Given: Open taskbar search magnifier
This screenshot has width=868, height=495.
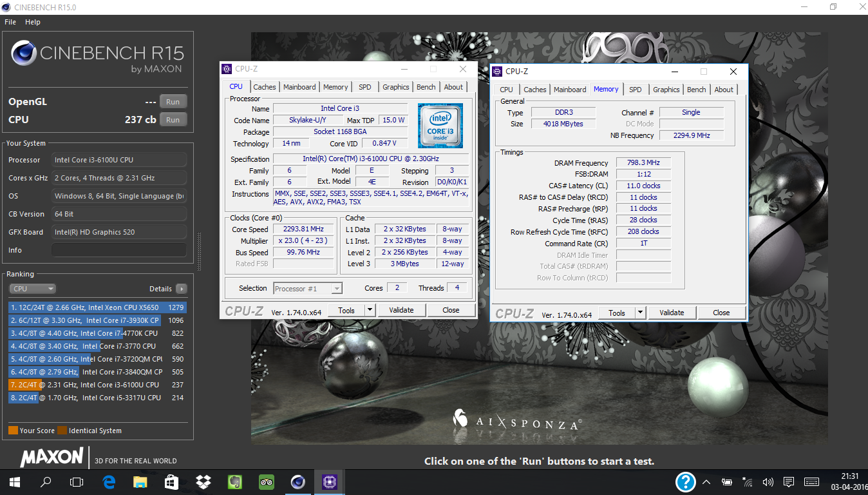Looking at the screenshot, I should pyautogui.click(x=46, y=481).
